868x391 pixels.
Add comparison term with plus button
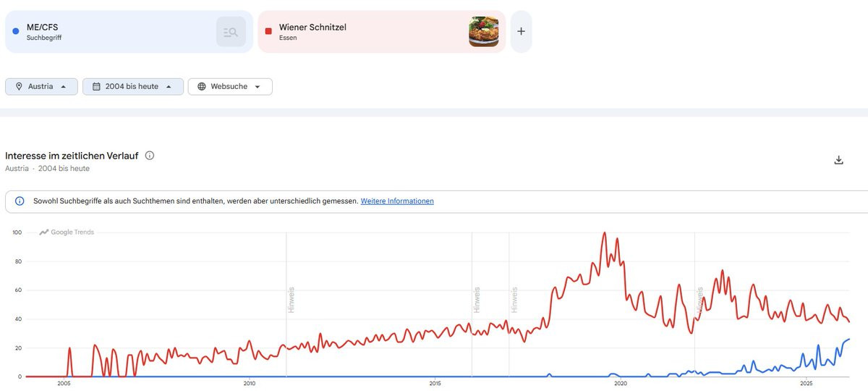click(x=521, y=32)
